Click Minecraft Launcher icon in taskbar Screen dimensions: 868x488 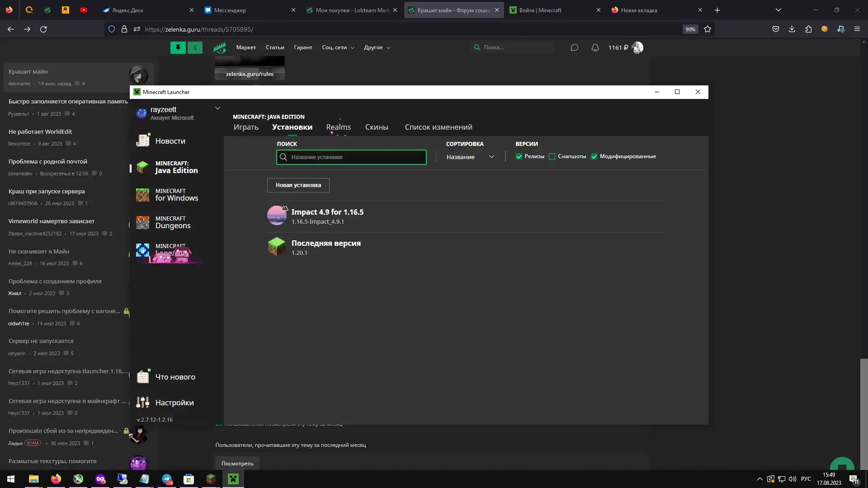[x=233, y=479]
